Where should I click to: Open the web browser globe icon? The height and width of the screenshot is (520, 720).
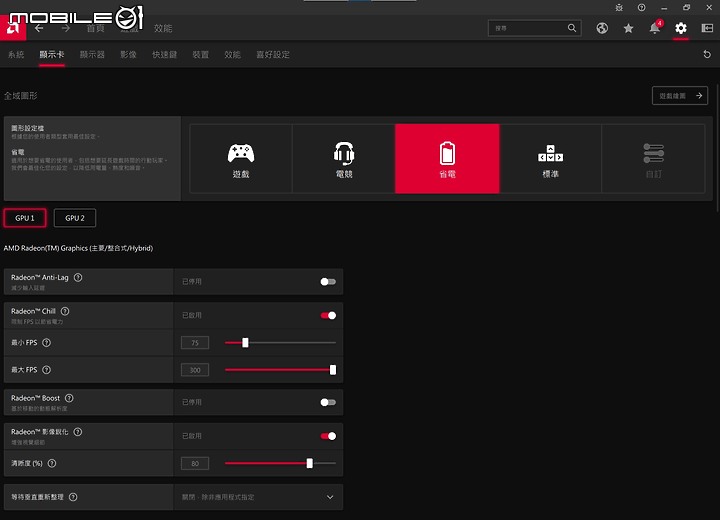coord(602,28)
